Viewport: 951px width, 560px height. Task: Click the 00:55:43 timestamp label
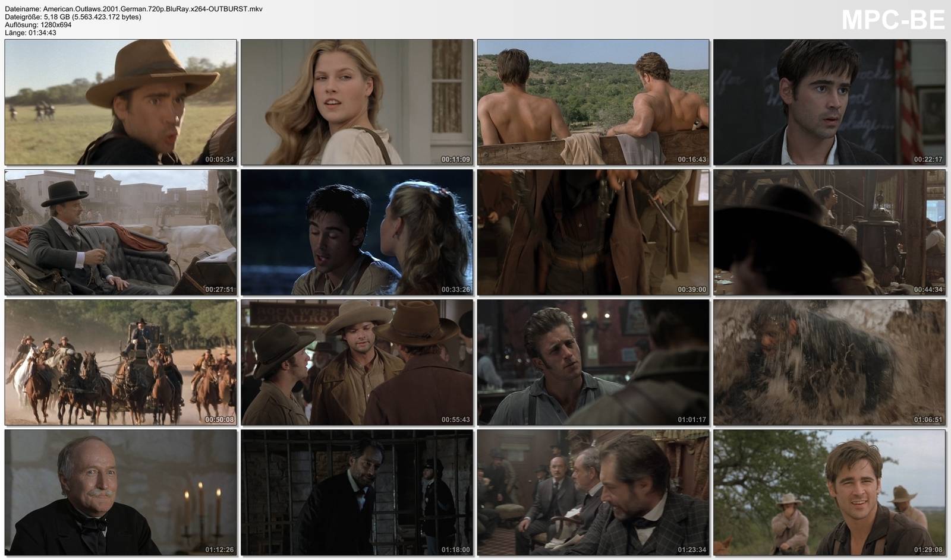tap(456, 419)
